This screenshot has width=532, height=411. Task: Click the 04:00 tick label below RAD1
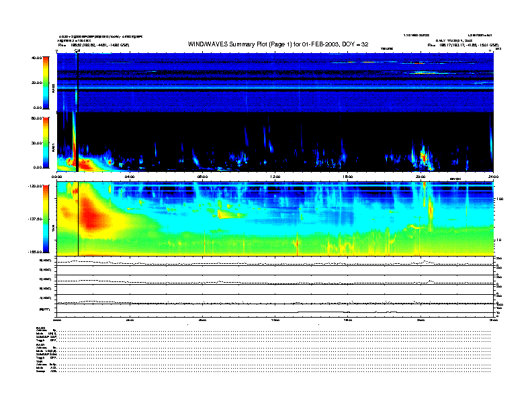130,177
